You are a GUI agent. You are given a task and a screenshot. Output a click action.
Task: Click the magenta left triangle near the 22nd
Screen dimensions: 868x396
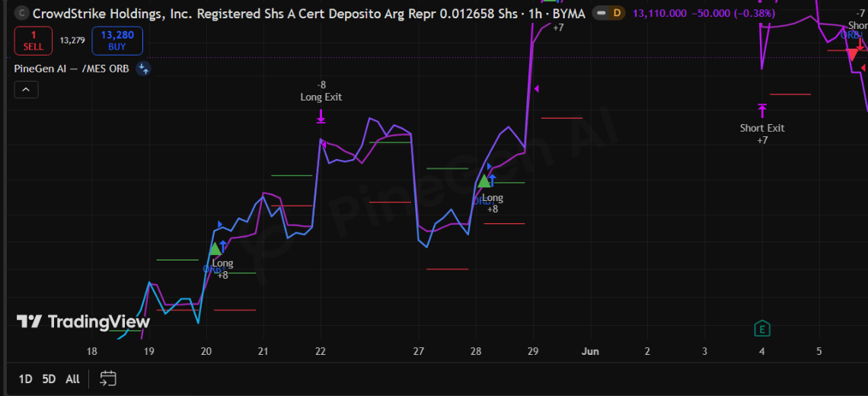(x=324, y=145)
